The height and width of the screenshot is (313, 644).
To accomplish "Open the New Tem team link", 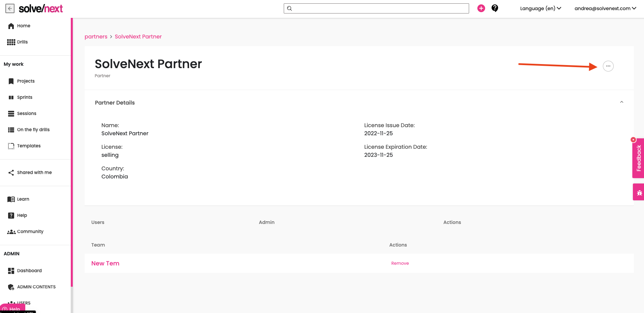I will point(105,263).
